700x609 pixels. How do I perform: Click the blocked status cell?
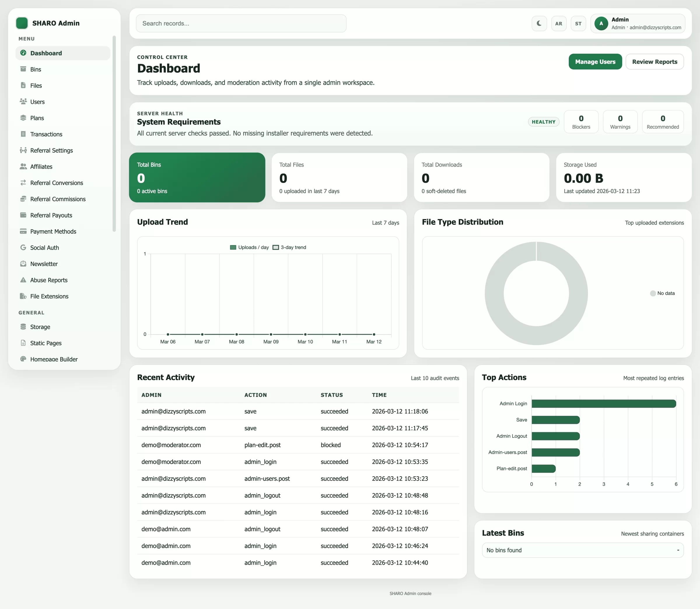[330, 445]
